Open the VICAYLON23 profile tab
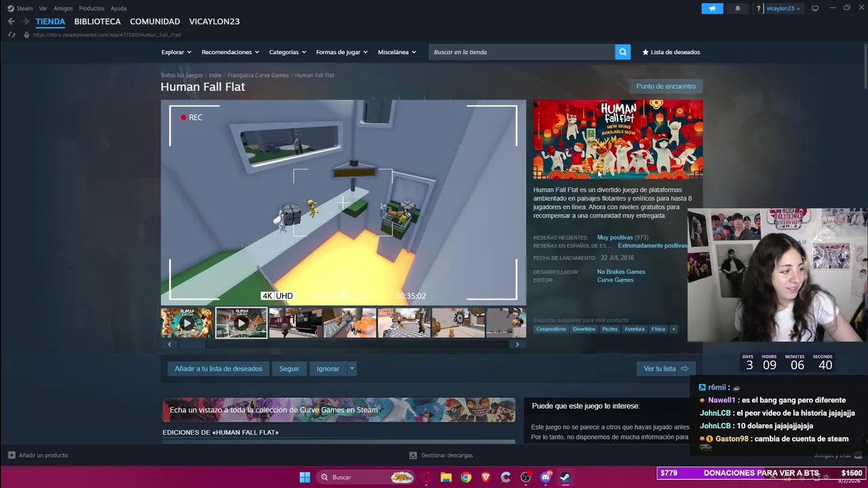The image size is (868, 488). coord(214,21)
